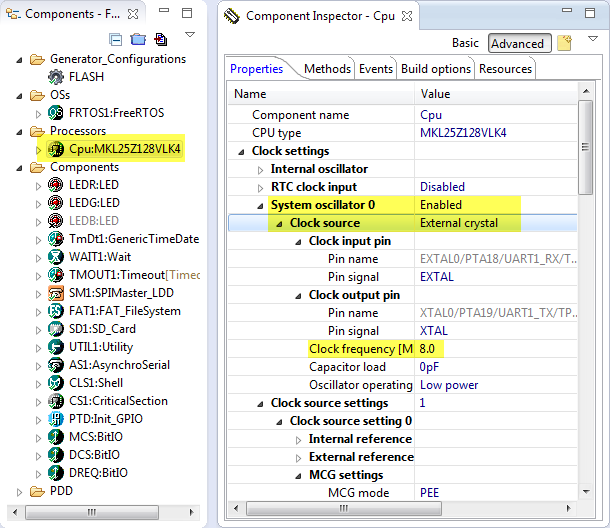Expand the Internal oscillator property group
This screenshot has width=610, height=528.
pos(262,169)
